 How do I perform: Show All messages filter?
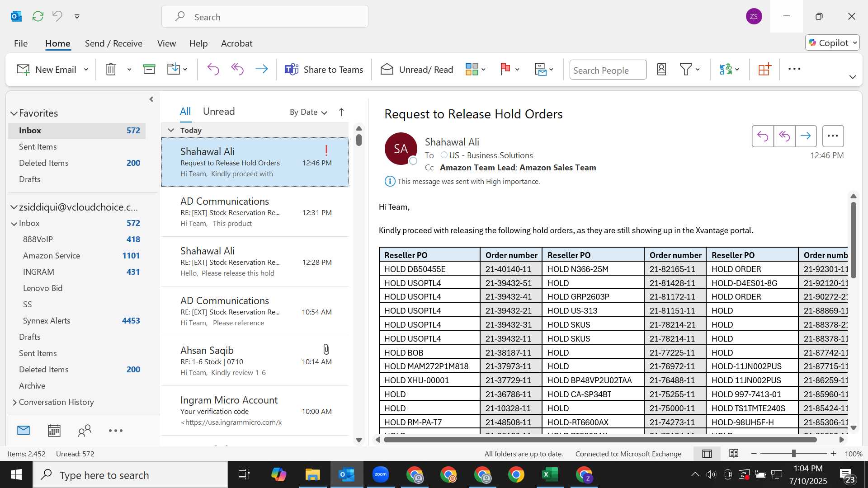[185, 112]
